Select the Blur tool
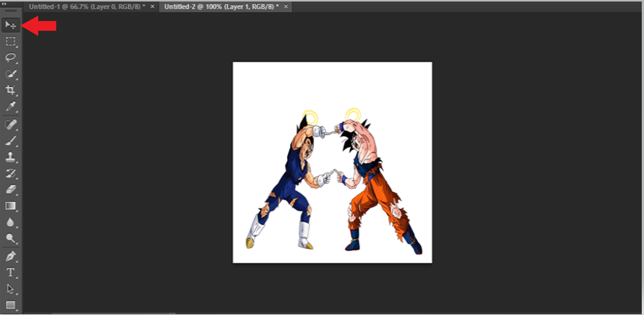Image resolution: width=644 pixels, height=315 pixels. coord(10,222)
